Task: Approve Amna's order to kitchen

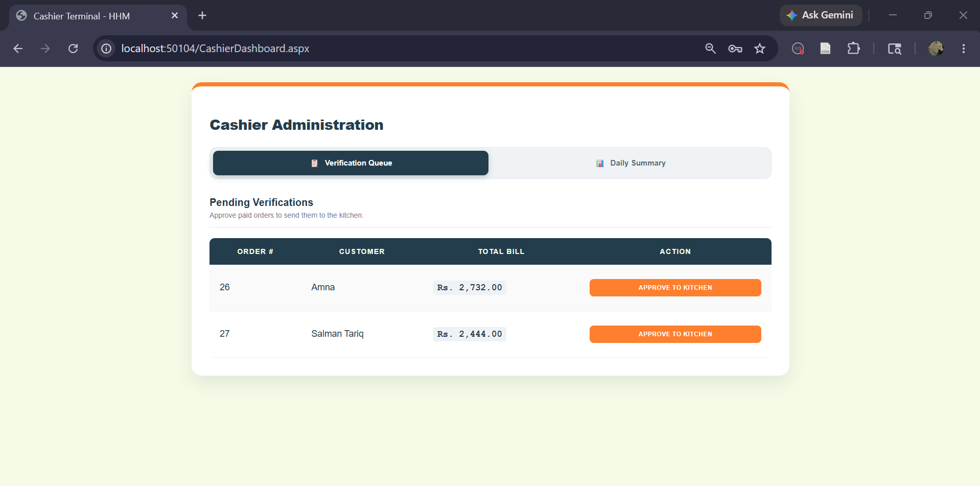Action: 675,288
